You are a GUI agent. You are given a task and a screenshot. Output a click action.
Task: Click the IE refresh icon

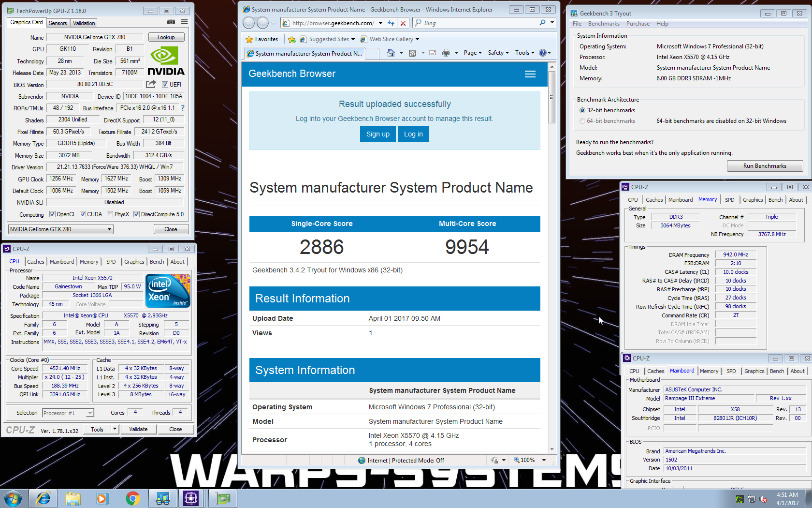391,23
